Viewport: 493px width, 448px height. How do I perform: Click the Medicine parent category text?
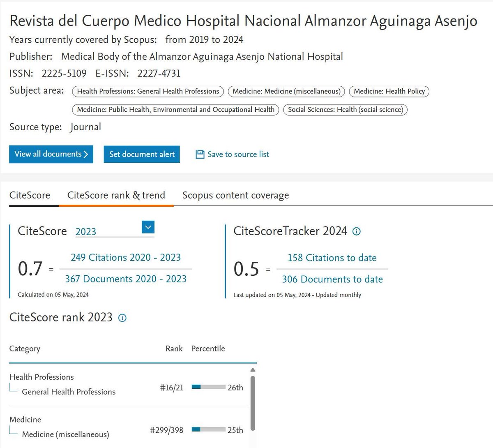coord(25,420)
